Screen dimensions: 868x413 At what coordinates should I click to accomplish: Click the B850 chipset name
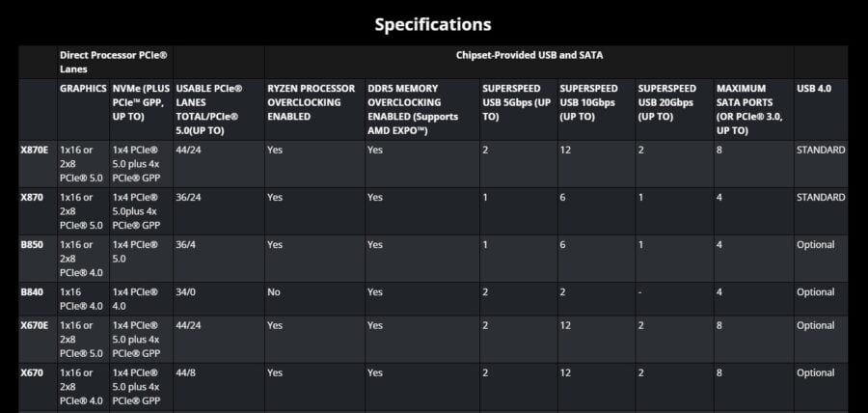[32, 245]
